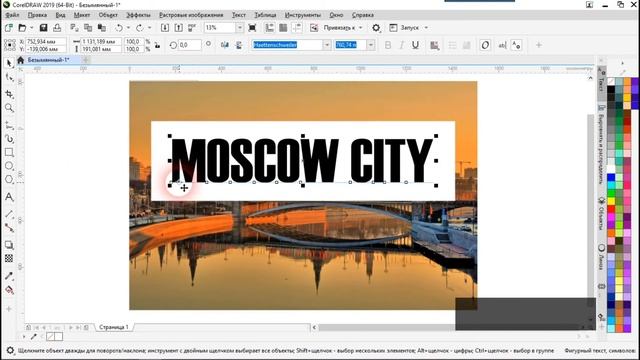The image size is (640, 360).
Task: Click the Welcome screen home button
Action: click(20, 60)
